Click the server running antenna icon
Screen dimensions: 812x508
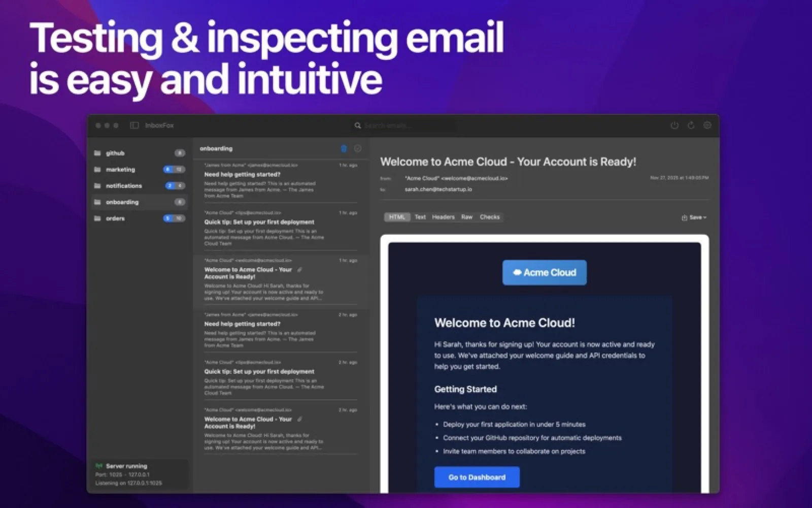pyautogui.click(x=99, y=466)
